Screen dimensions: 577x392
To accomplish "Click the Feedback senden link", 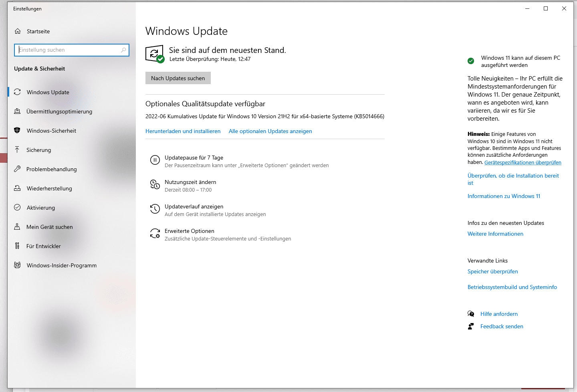I will click(x=502, y=326).
